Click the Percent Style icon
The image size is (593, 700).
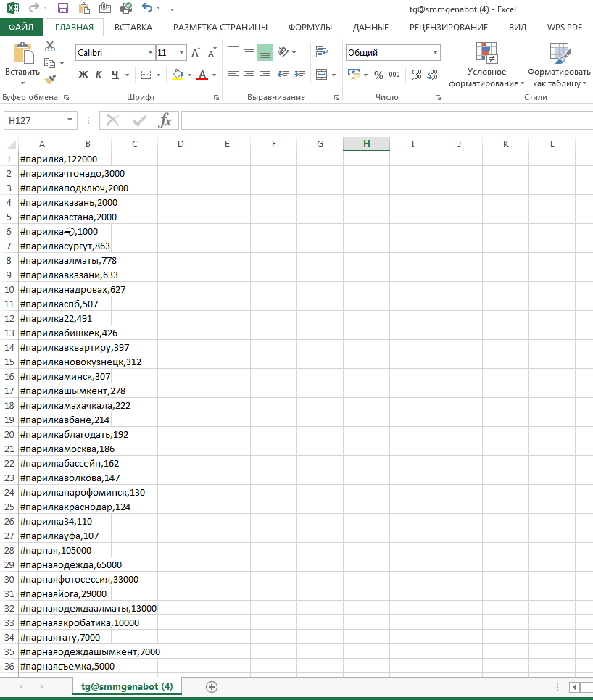(x=378, y=75)
